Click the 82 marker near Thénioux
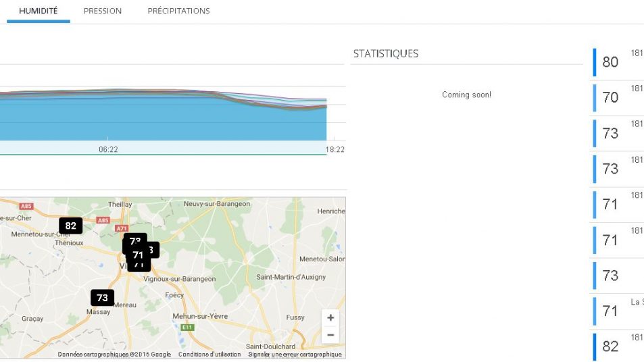 pos(70,226)
